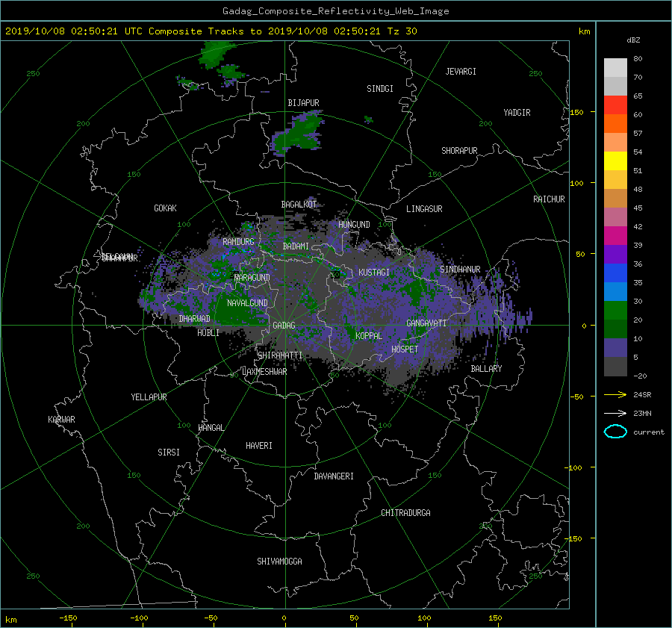Click the purple-blue 5 dBZ swatch
The width and height of the screenshot is (672, 628).
click(615, 348)
